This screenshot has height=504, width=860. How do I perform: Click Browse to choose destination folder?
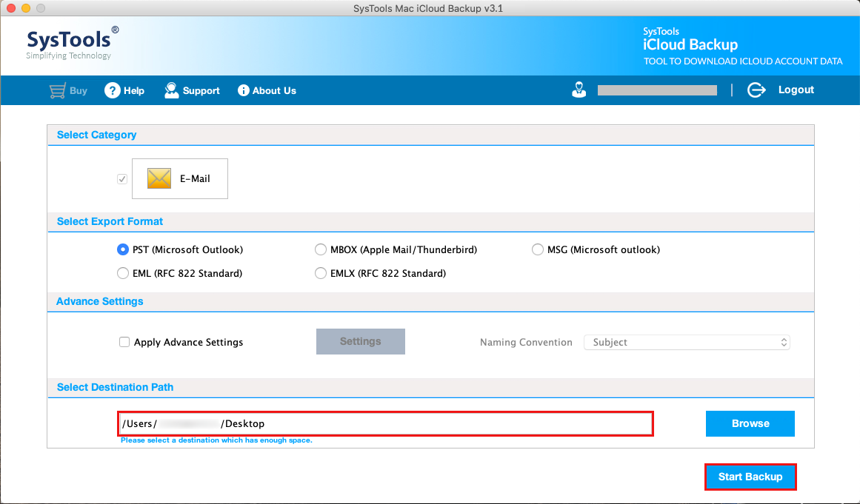750,423
